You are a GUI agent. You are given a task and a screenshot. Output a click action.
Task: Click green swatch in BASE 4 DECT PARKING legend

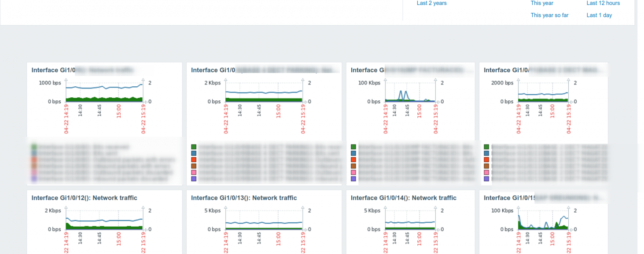[194, 147]
